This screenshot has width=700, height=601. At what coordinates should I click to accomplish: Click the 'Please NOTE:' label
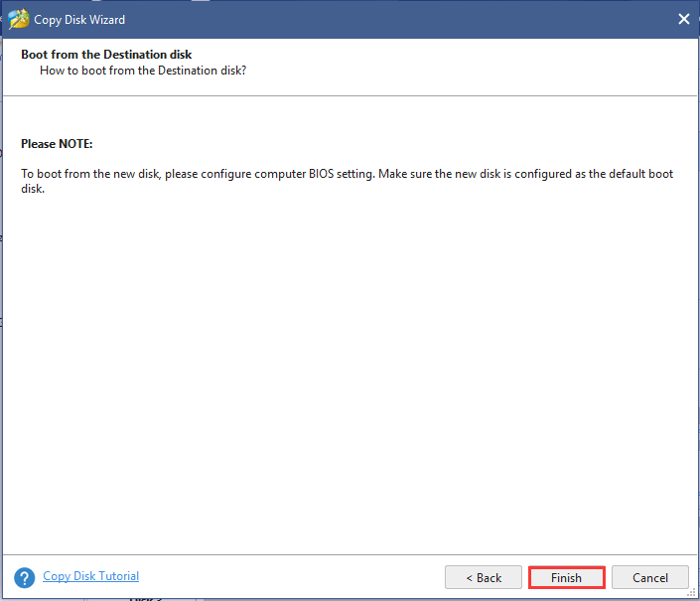pos(57,144)
